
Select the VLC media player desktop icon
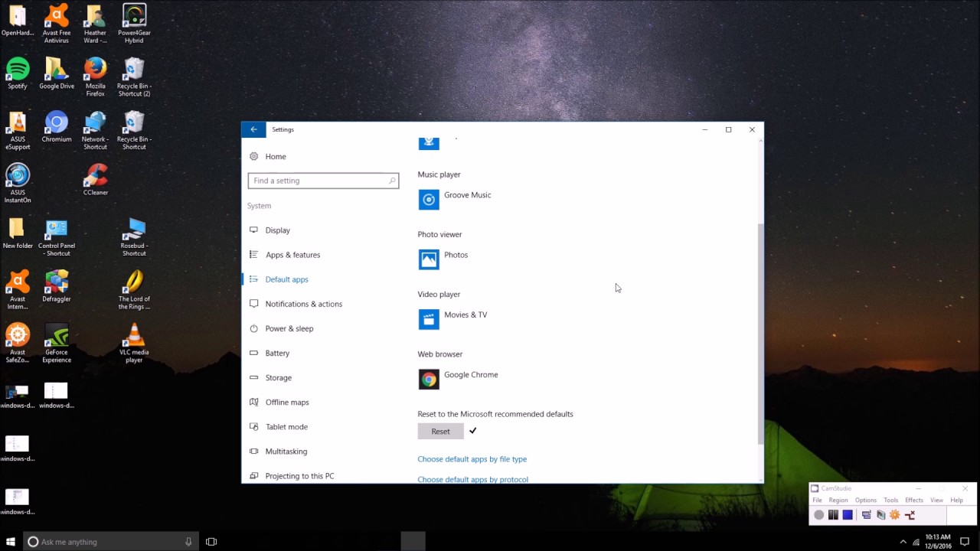click(x=134, y=343)
